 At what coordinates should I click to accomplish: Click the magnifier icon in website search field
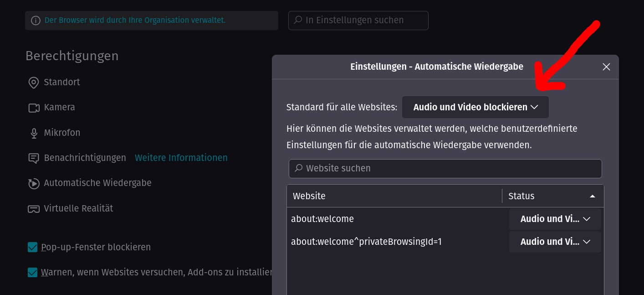click(298, 169)
